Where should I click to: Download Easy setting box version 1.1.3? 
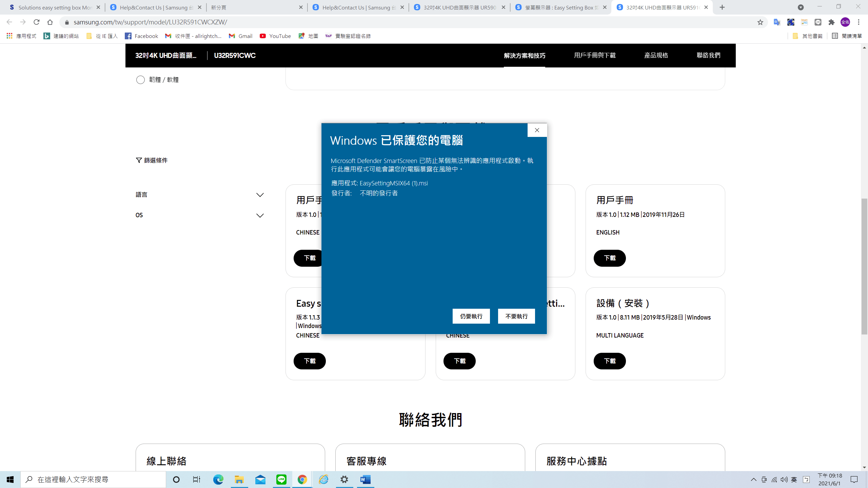coord(310,361)
